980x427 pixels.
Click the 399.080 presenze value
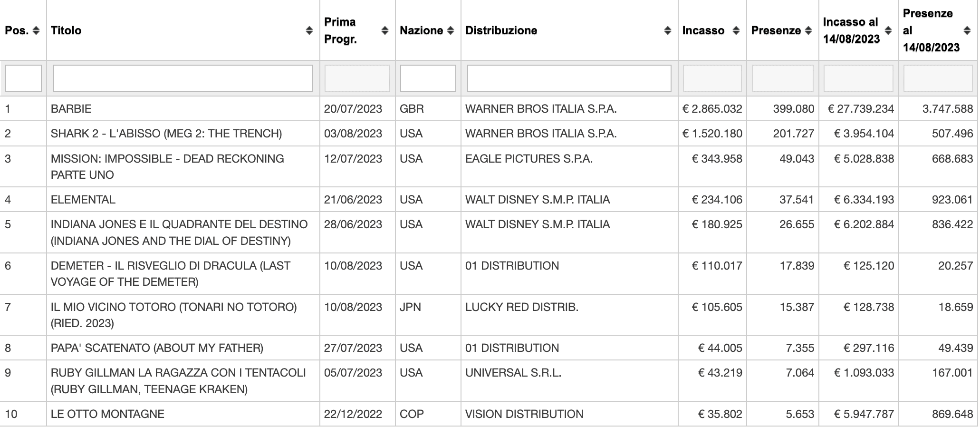[794, 109]
